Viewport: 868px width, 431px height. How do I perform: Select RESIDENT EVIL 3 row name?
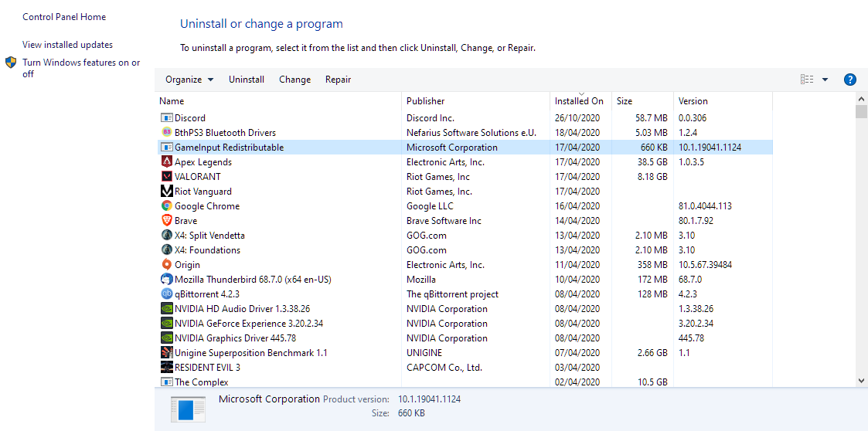click(x=207, y=368)
